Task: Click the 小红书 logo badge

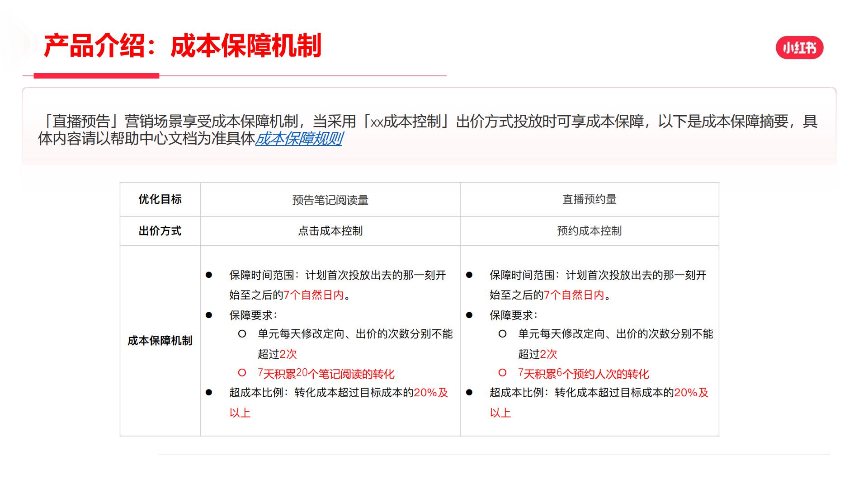Action: [799, 47]
